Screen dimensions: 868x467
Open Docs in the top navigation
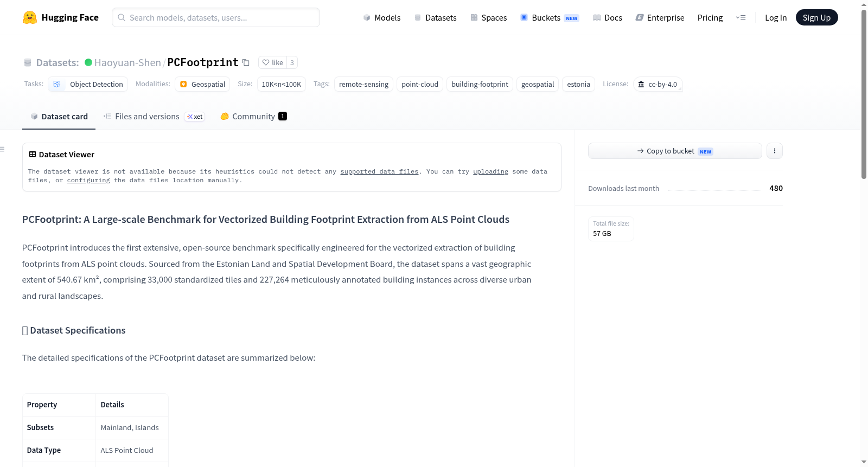[x=608, y=17]
